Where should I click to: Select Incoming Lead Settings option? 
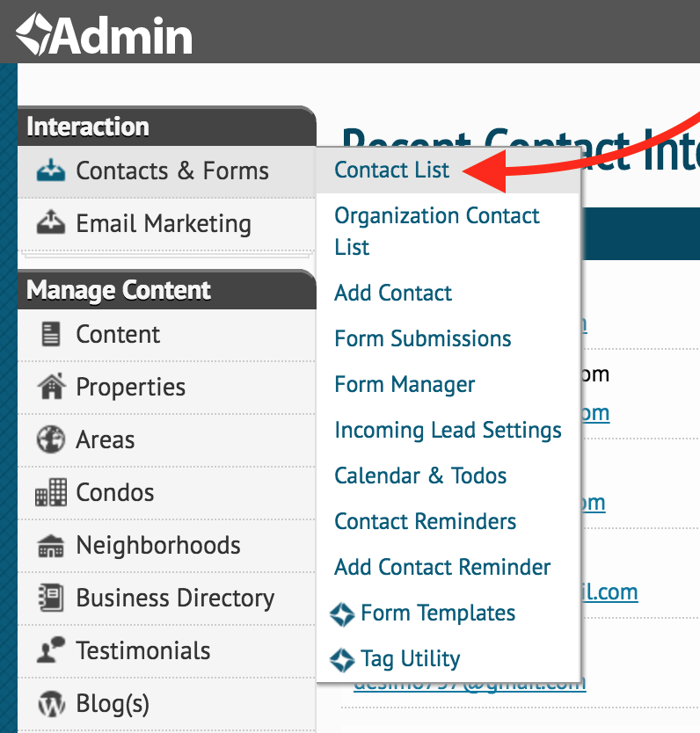click(448, 430)
